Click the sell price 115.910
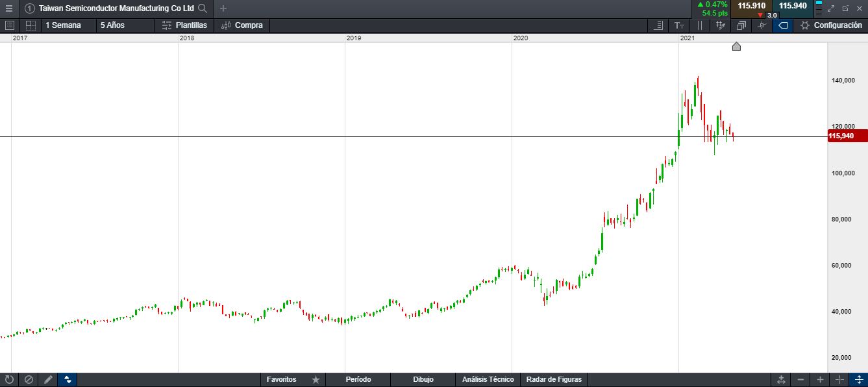Viewport: 868px width, 387px height. click(751, 6)
